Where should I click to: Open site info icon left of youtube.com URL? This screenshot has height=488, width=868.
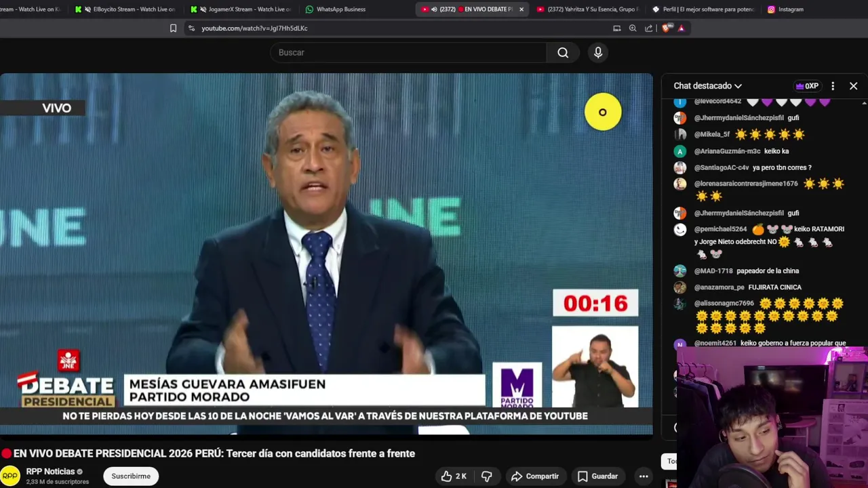coord(191,28)
